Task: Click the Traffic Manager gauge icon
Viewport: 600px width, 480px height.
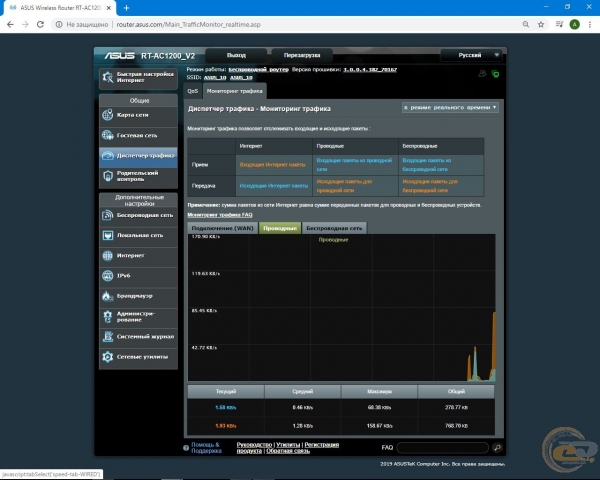Action: [108, 155]
